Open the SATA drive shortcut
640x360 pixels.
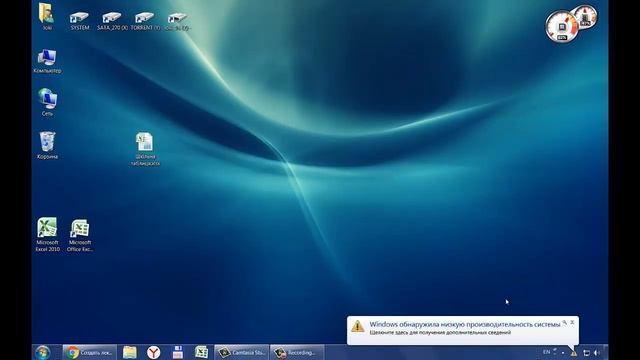click(112, 21)
